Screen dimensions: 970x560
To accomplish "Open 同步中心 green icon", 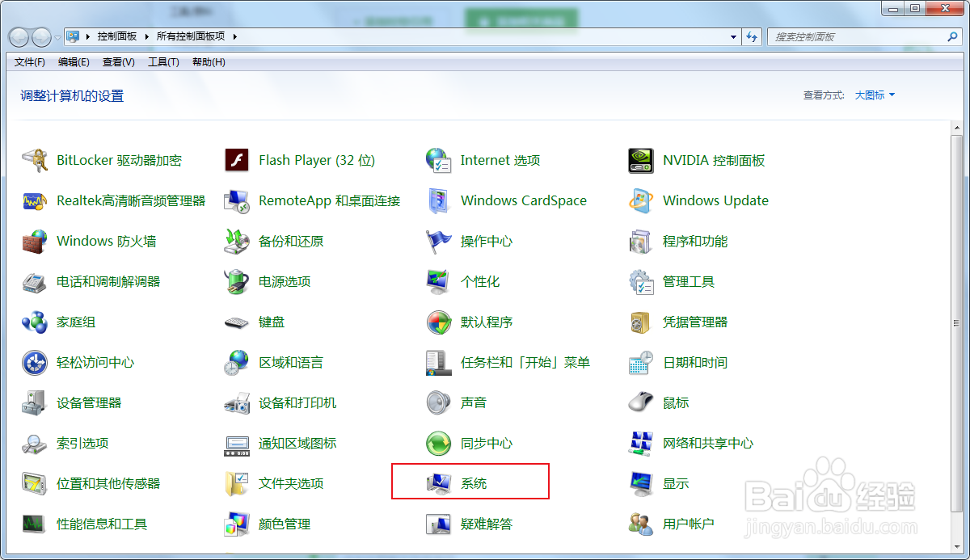I will [x=439, y=443].
